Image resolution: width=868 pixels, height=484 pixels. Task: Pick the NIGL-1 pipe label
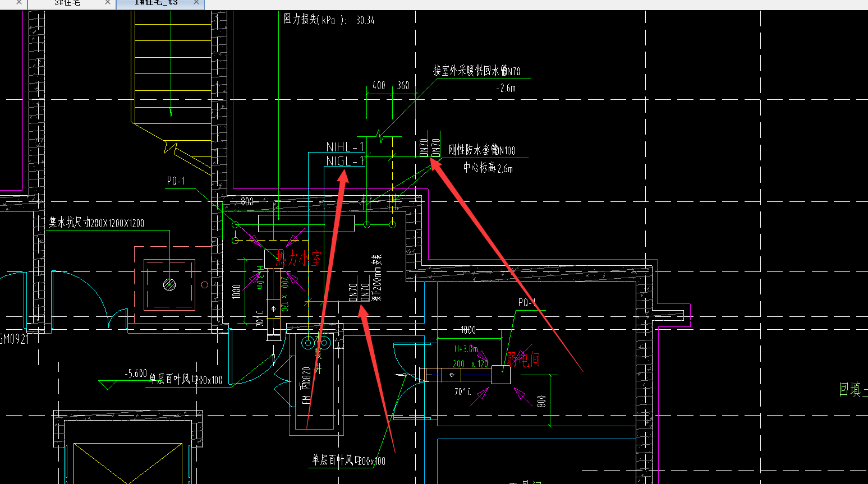click(345, 161)
